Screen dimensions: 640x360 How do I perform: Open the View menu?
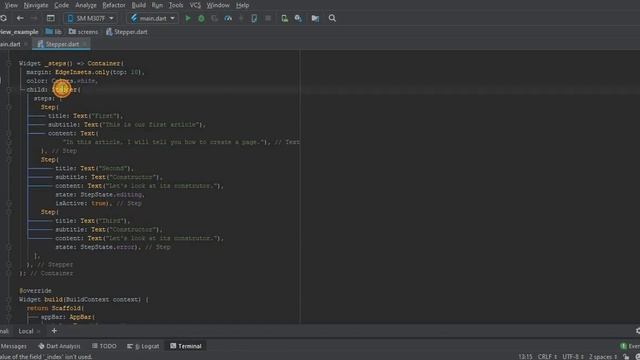[11, 5]
